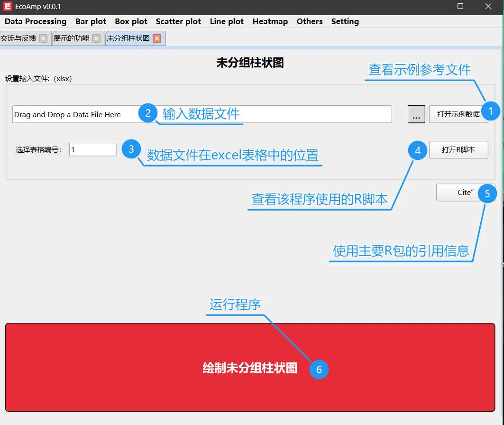The height and width of the screenshot is (425, 504).
Task: Click the 打开示例数据 button
Action: pos(458,114)
